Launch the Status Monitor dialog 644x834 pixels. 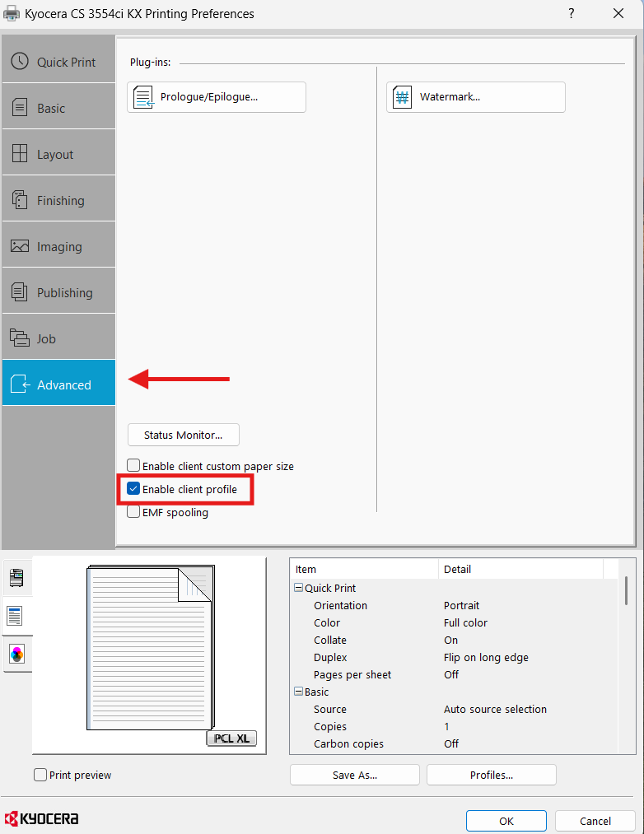(x=184, y=435)
